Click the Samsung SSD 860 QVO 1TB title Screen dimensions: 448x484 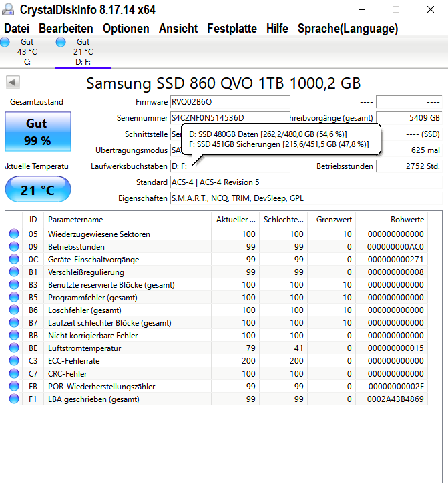tap(223, 83)
